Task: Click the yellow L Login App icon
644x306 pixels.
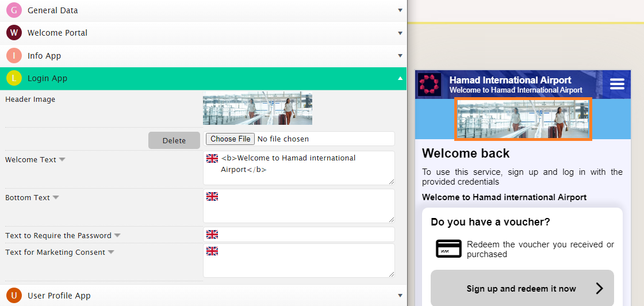Action: 14,78
